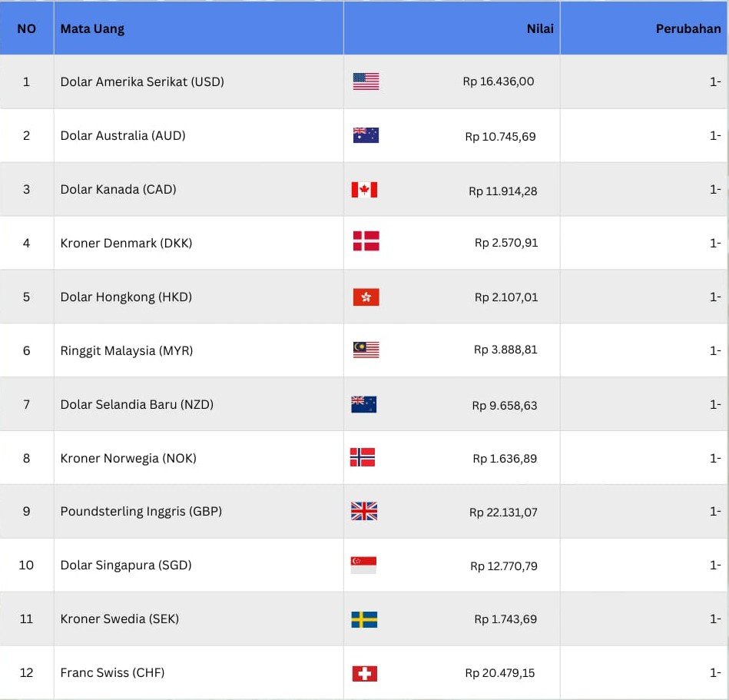Click the Canada flag icon
Image resolution: width=729 pixels, height=700 pixels.
pyautogui.click(x=364, y=190)
